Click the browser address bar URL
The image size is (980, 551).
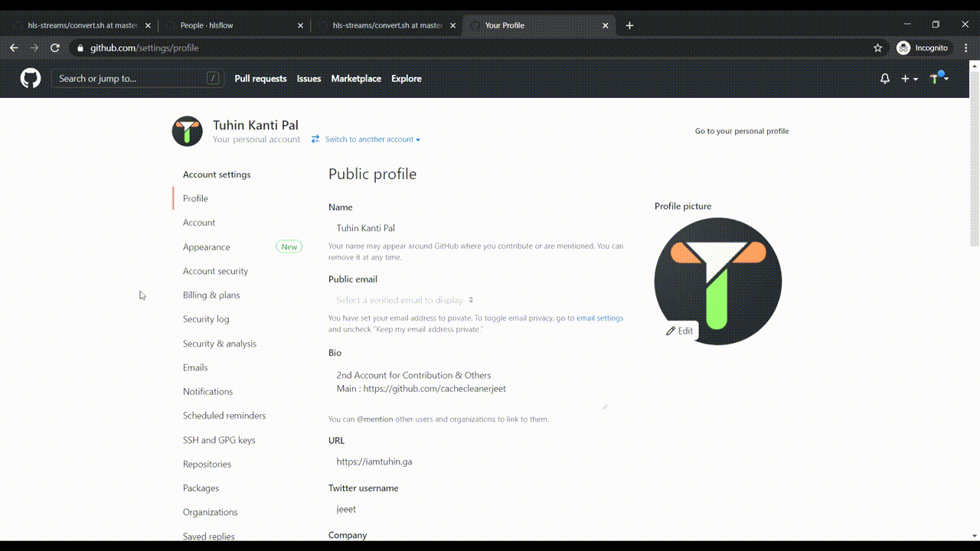(x=145, y=47)
